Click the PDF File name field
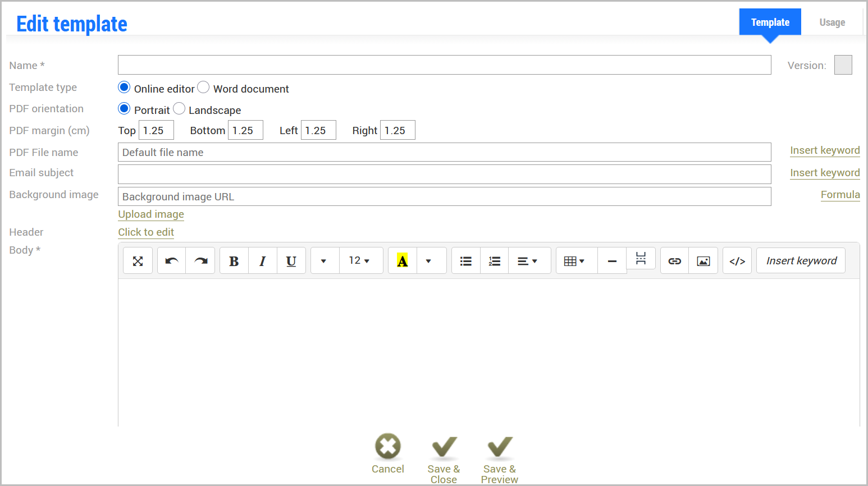The width and height of the screenshot is (868, 486). [x=445, y=152]
